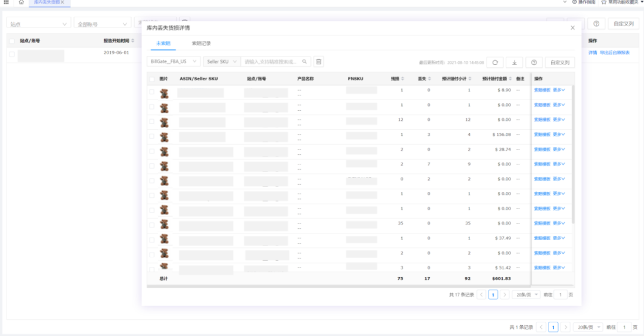Image resolution: width=644 pixels, height=336 pixels.
Task: Open the apps grid icon at top left
Action: click(6, 3)
